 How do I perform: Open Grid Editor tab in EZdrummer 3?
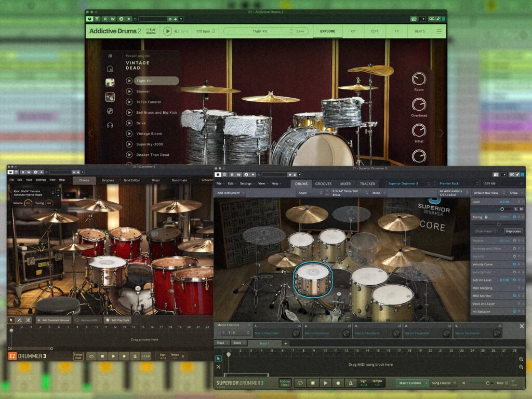pos(131,180)
